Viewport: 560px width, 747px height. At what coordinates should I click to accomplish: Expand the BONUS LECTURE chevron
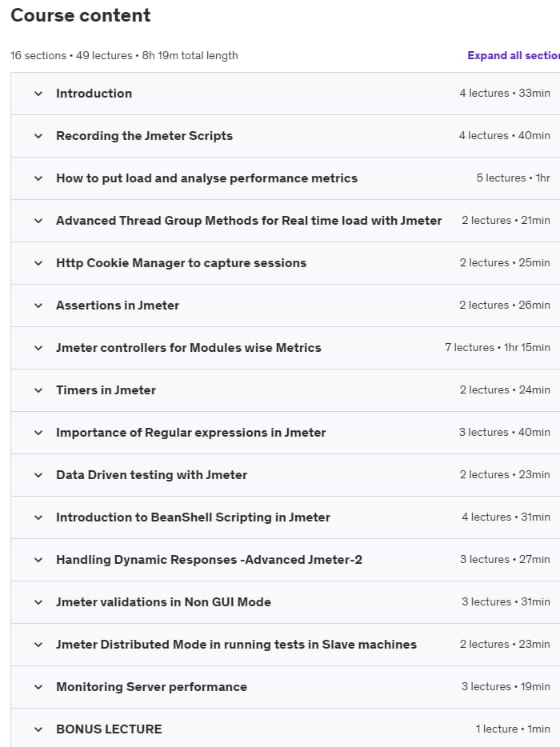[38, 729]
